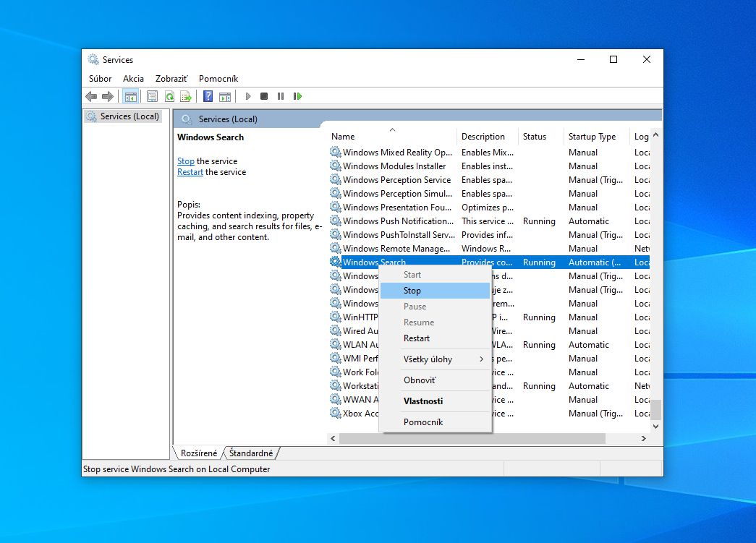Screen dimensions: 756x543
Task: Switch to the Rozšírené tab
Action: [199, 453]
